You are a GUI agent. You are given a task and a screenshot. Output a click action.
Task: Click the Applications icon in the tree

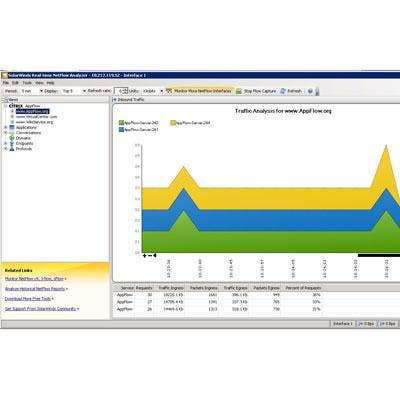pyautogui.click(x=12, y=127)
